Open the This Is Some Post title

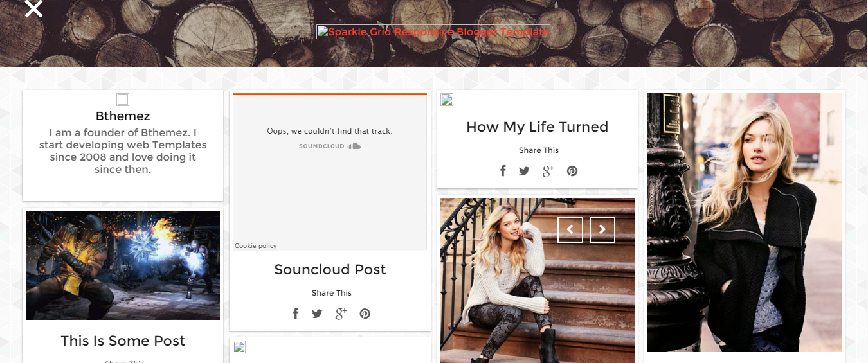(x=123, y=341)
